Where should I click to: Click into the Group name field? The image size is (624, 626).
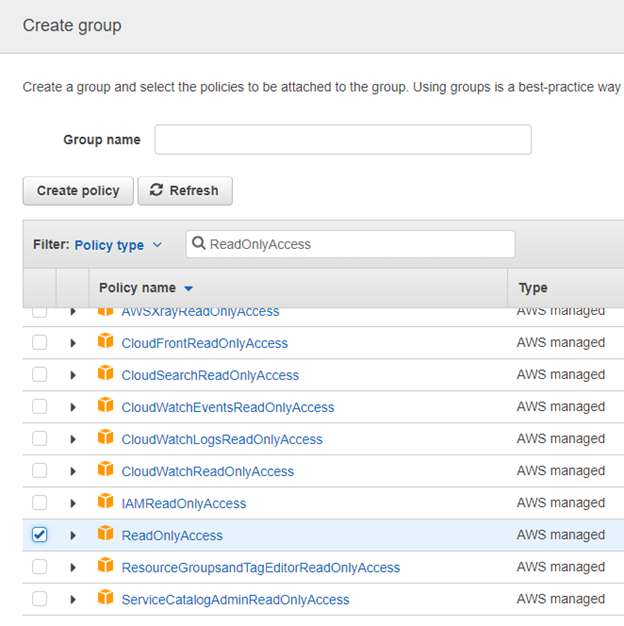pos(343,140)
